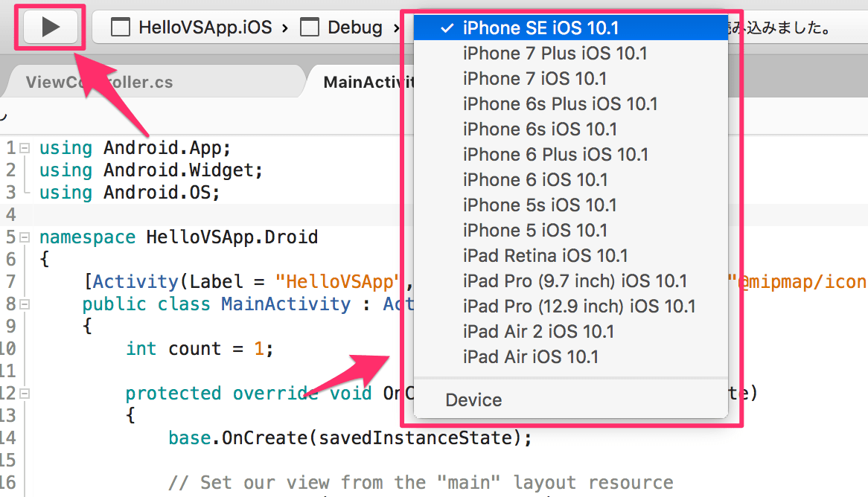The image size is (868, 497).
Task: Collapse the OnCreate method fold
Action: pyautogui.click(x=25, y=393)
